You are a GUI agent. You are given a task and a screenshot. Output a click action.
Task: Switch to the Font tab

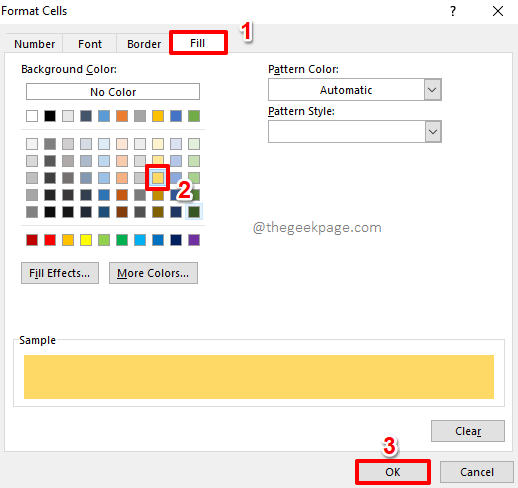click(x=90, y=44)
